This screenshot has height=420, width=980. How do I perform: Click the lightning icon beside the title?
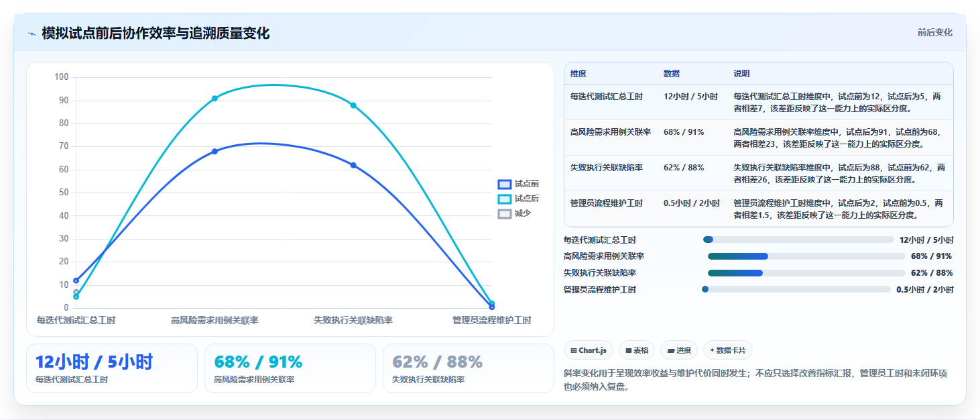pos(32,34)
